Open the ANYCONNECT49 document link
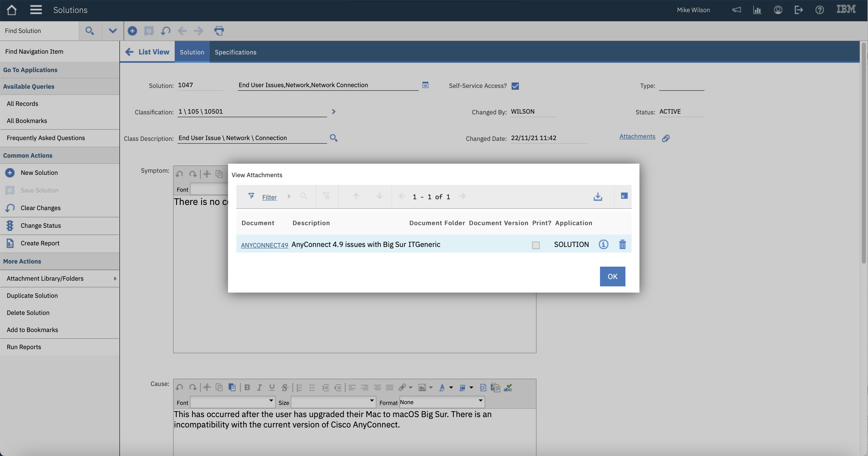 264,245
